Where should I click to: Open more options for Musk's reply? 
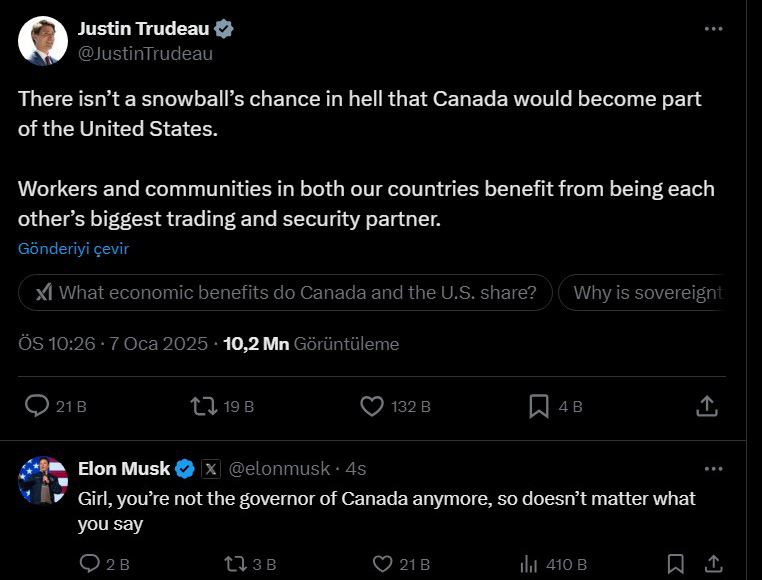tap(713, 468)
